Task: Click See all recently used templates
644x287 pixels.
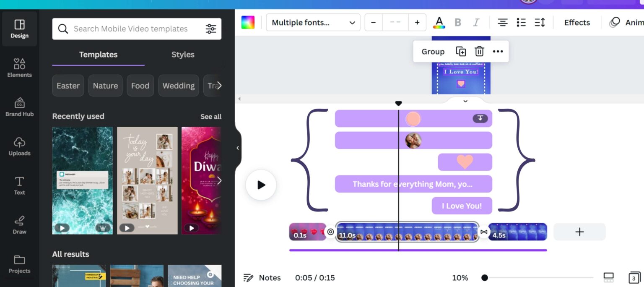Action: (211, 116)
